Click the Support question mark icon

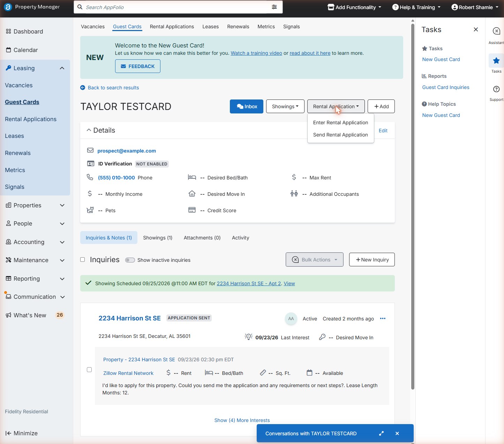click(x=496, y=89)
